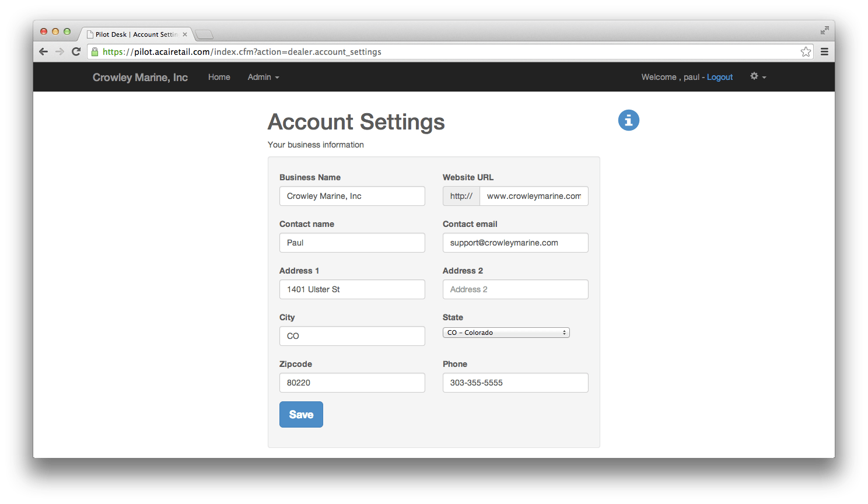Click the browser forward arrow

[x=60, y=51]
